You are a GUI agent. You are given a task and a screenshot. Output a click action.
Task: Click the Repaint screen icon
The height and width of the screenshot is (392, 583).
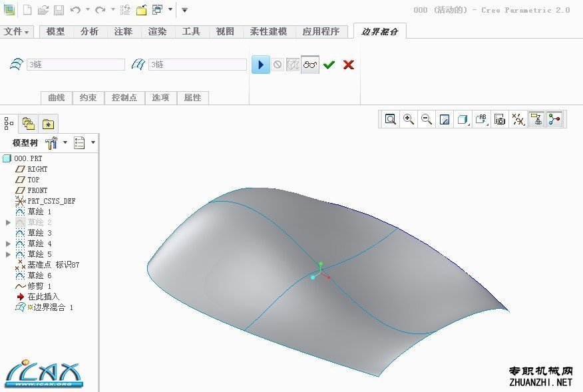pyautogui.click(x=445, y=119)
